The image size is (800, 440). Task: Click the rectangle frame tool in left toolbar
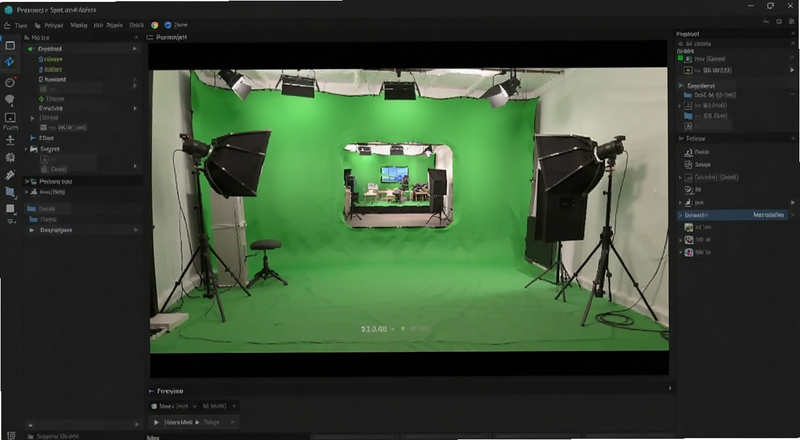coord(10,46)
